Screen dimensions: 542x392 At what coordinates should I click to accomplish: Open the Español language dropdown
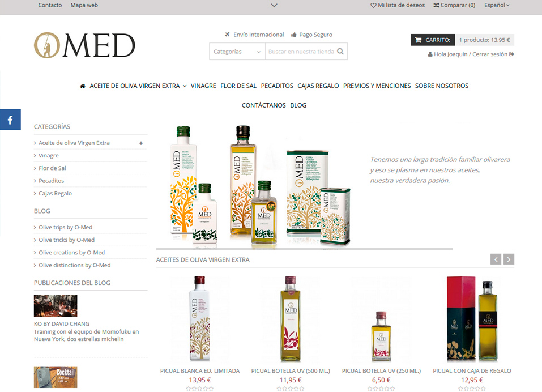(x=497, y=5)
